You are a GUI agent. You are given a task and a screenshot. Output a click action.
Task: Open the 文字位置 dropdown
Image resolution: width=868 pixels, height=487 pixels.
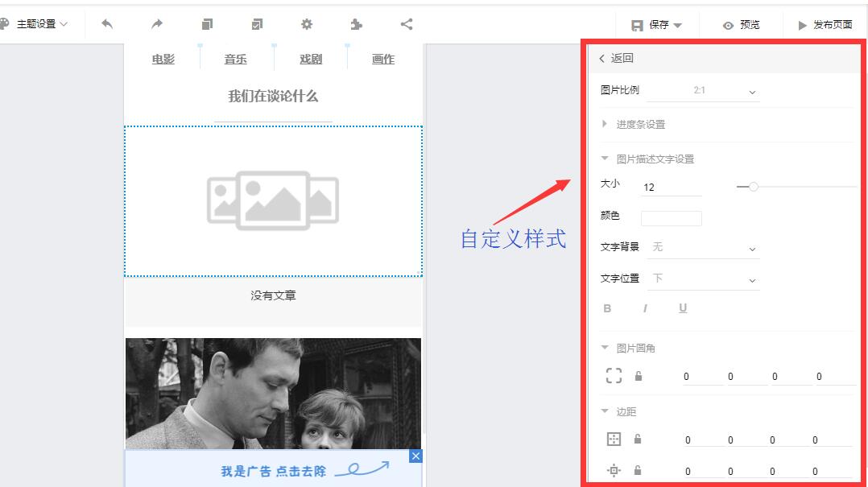pyautogui.click(x=703, y=279)
